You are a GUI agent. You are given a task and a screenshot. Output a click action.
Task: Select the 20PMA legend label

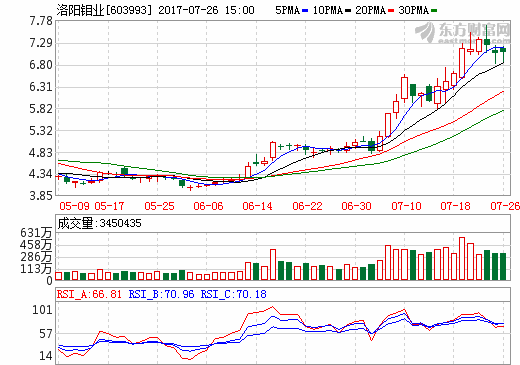pos(370,10)
